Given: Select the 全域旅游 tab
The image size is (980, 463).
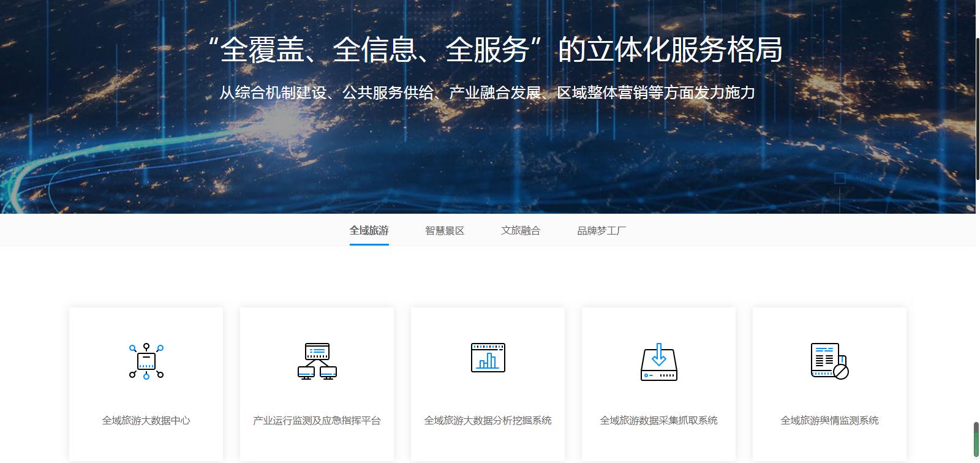Looking at the screenshot, I should [369, 231].
